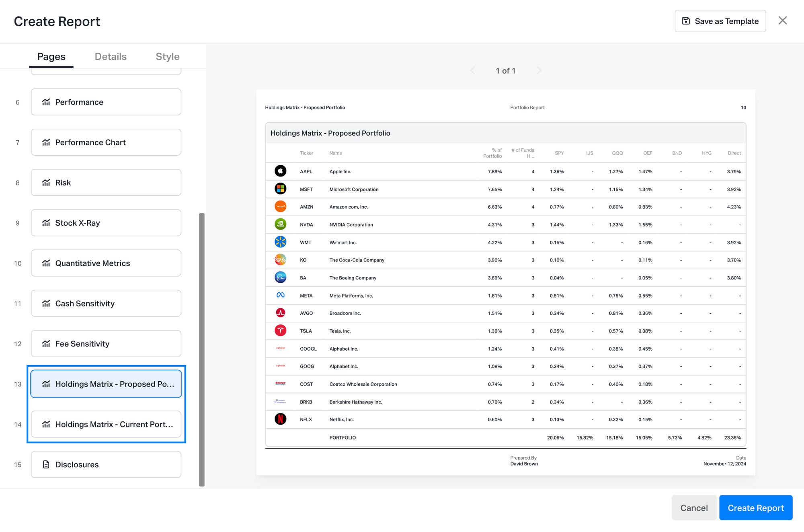Click the Broadcom logo in AVGO row
Viewport: 804px width, 532px height.
pos(281,312)
